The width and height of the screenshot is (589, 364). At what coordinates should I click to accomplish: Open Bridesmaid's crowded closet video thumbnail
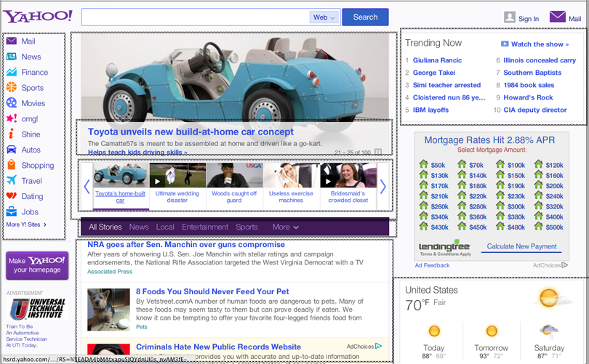348,175
